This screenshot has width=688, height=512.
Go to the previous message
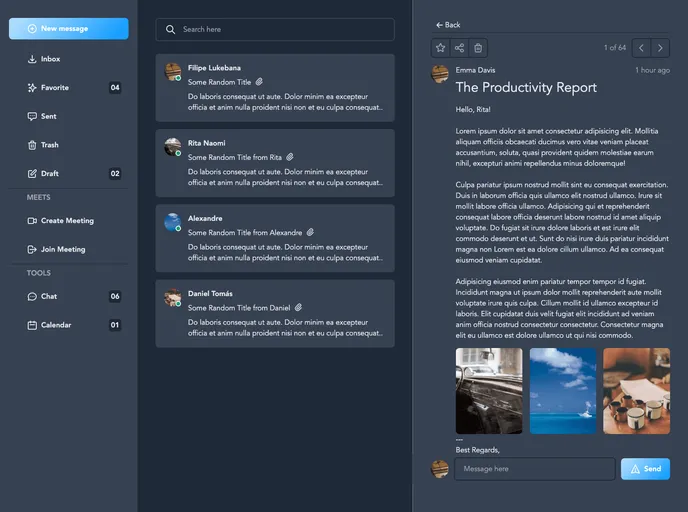coord(641,48)
